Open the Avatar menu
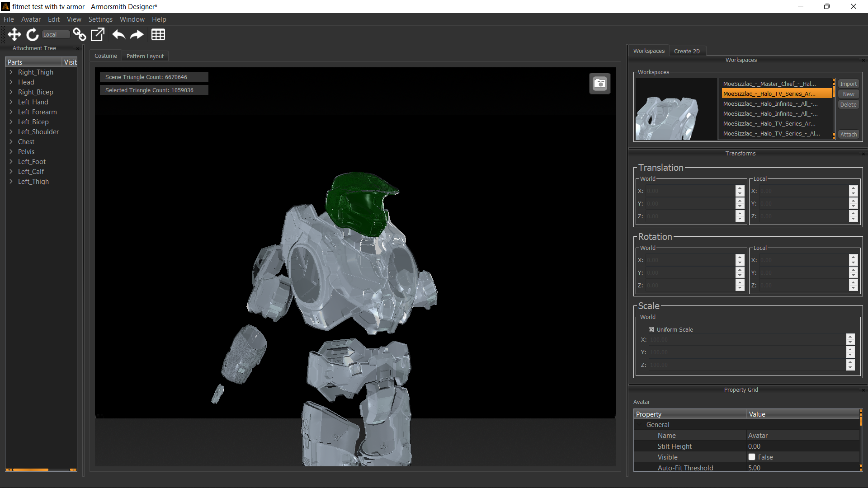Screen dimensions: 868x488 click(x=31, y=19)
